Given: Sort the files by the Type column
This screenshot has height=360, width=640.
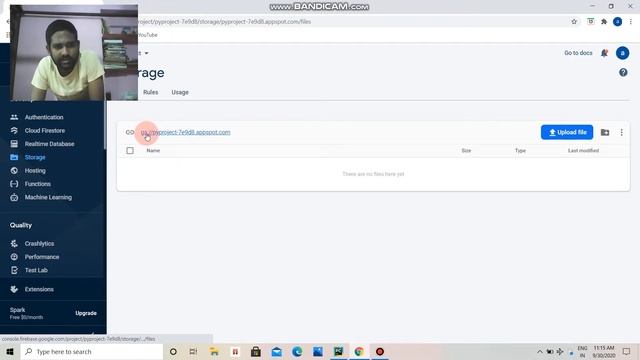Looking at the screenshot, I should [520, 151].
